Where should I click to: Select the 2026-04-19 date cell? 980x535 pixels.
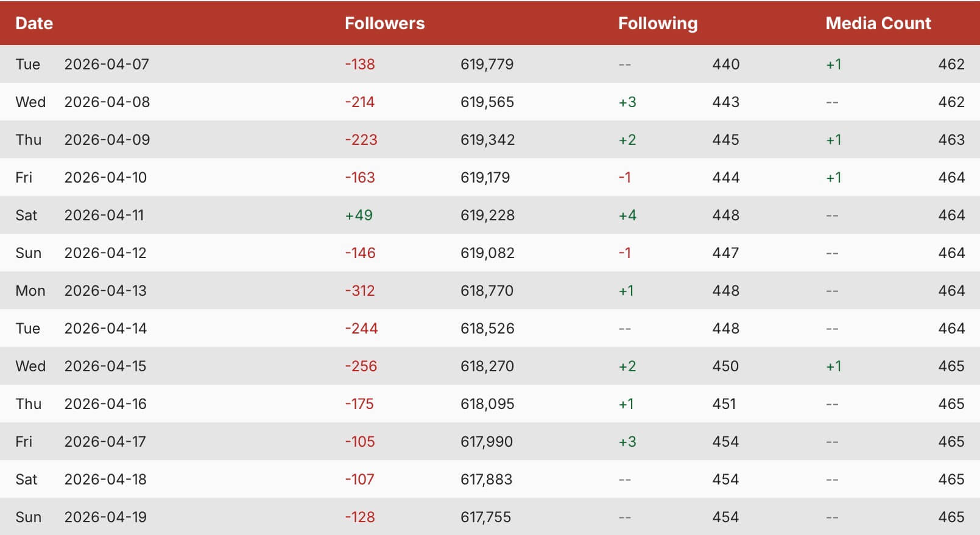pos(105,517)
